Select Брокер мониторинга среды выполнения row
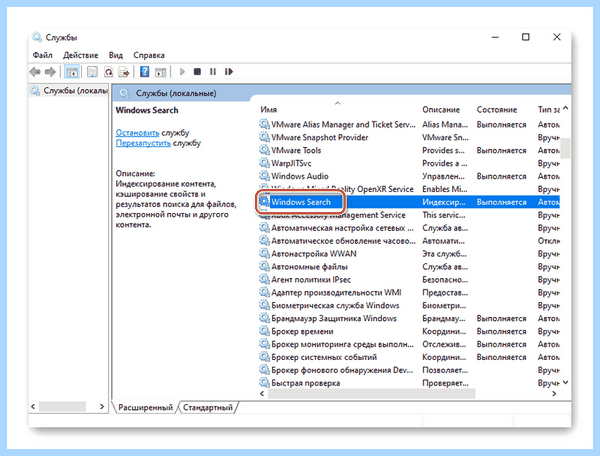Viewport: 600px width, 456px height. 409,344
